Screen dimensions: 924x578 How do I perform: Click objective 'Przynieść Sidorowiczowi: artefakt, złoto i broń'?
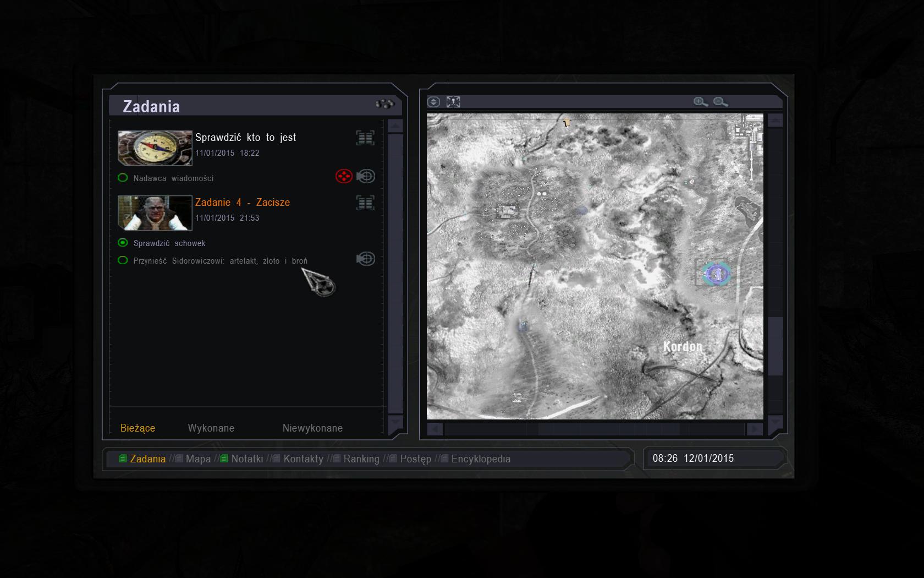[220, 261]
